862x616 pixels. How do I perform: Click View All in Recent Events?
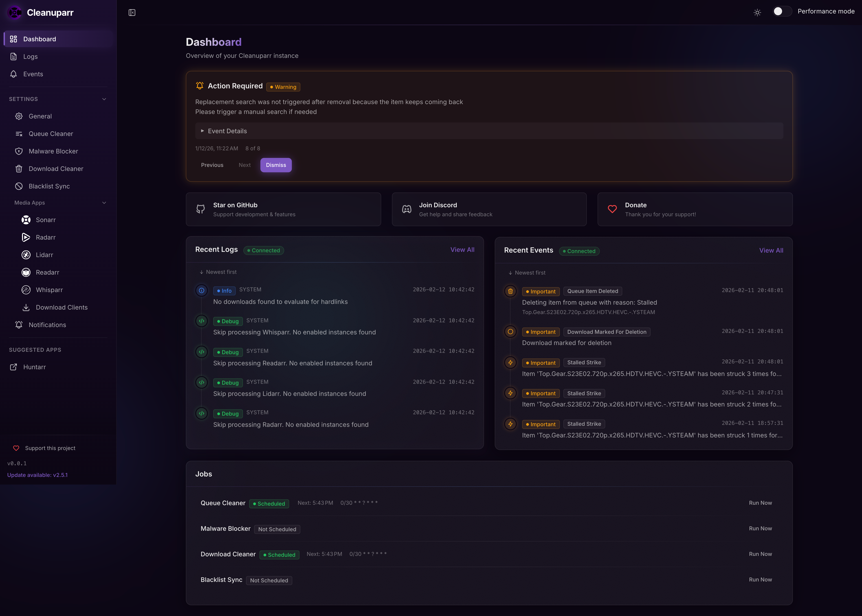pyautogui.click(x=771, y=250)
